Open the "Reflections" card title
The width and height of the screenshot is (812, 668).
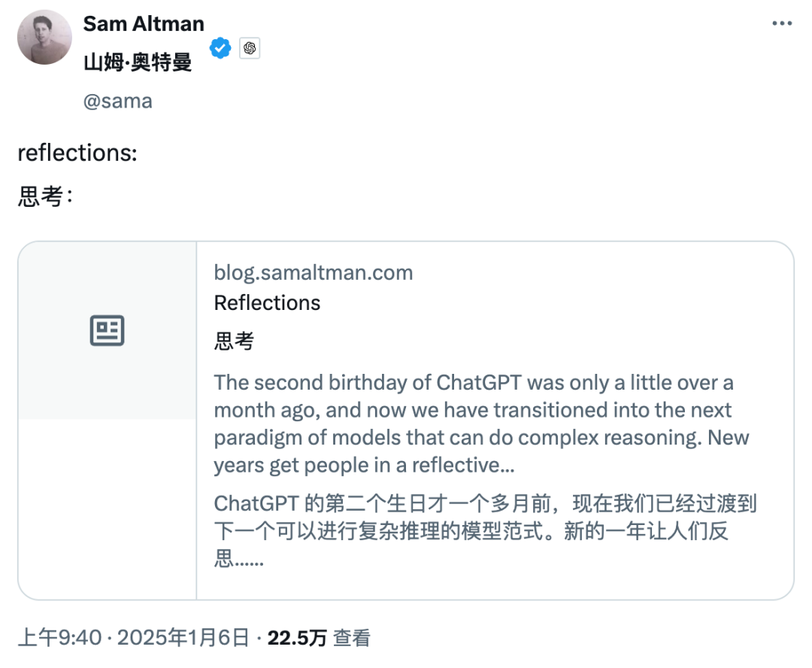(x=267, y=303)
